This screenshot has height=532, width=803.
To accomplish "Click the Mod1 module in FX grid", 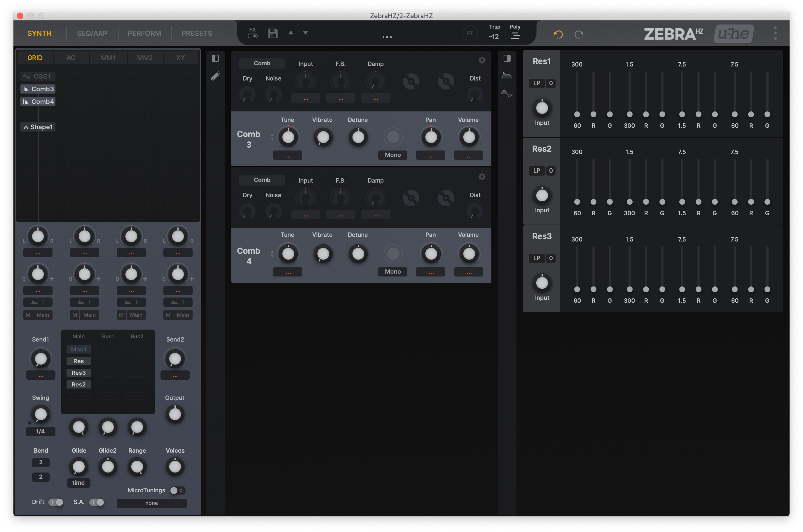I will pyautogui.click(x=78, y=349).
